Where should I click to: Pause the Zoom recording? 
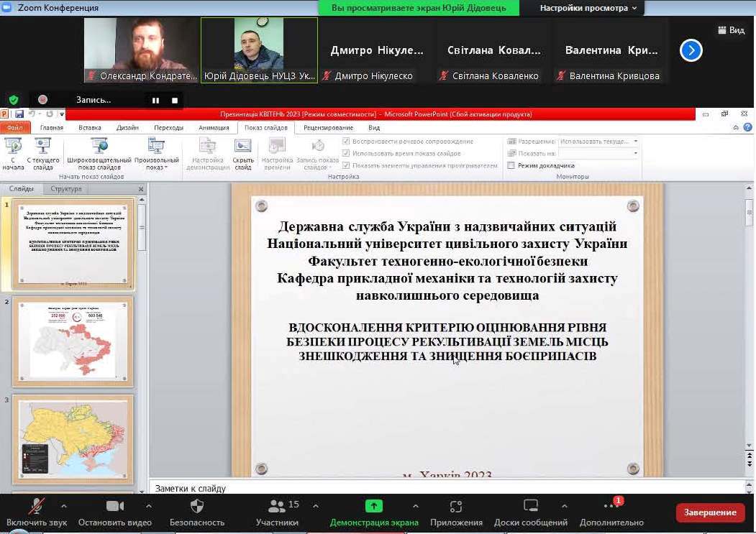[155, 101]
